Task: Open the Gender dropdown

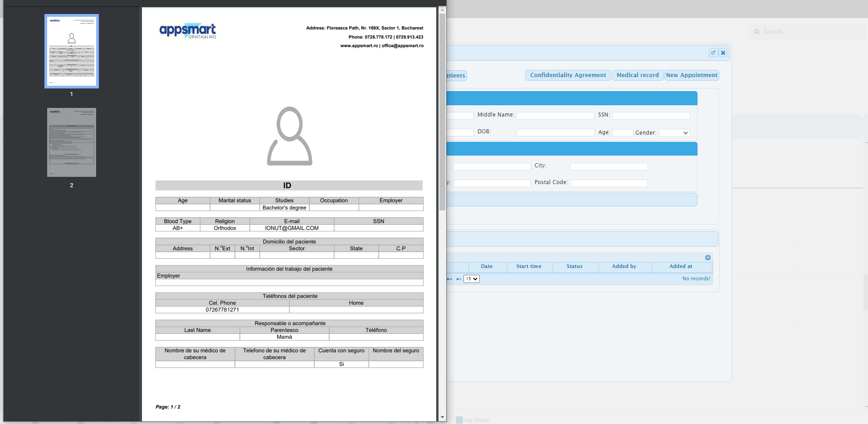Action: [674, 133]
